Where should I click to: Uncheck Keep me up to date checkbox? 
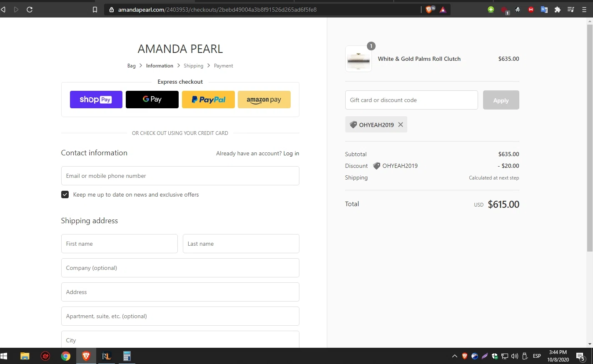pyautogui.click(x=65, y=194)
